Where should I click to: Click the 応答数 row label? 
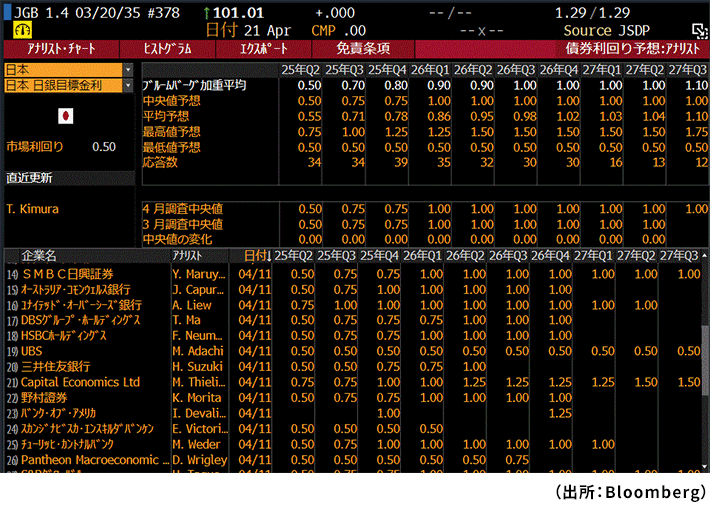[x=160, y=162]
